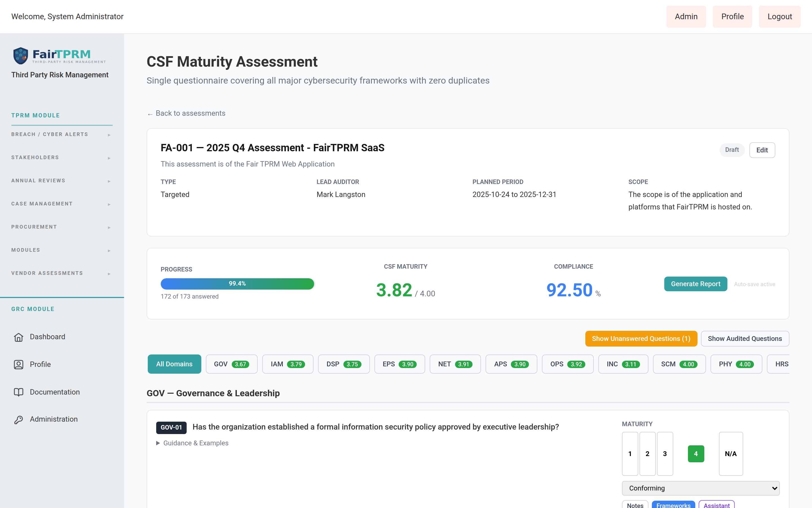Switch to the GOV domain tab

(231, 364)
